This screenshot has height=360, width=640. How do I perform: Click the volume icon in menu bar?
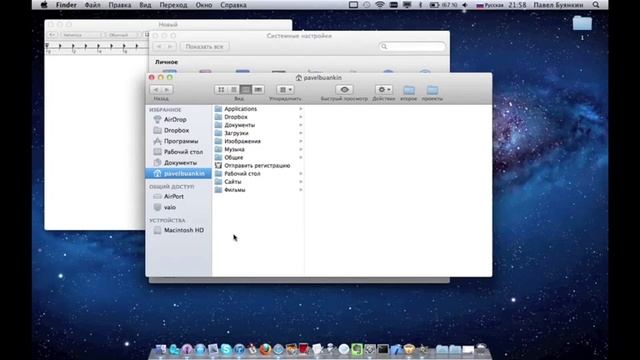tap(465, 5)
